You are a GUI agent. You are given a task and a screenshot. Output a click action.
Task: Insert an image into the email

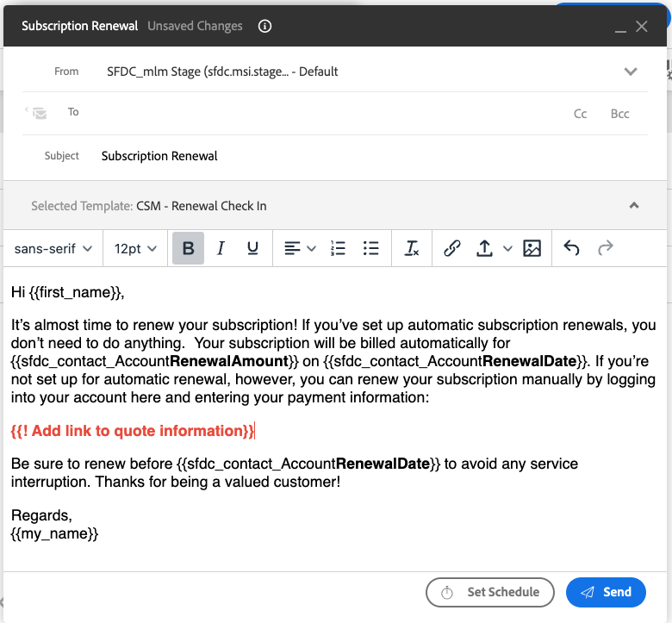[532, 248]
